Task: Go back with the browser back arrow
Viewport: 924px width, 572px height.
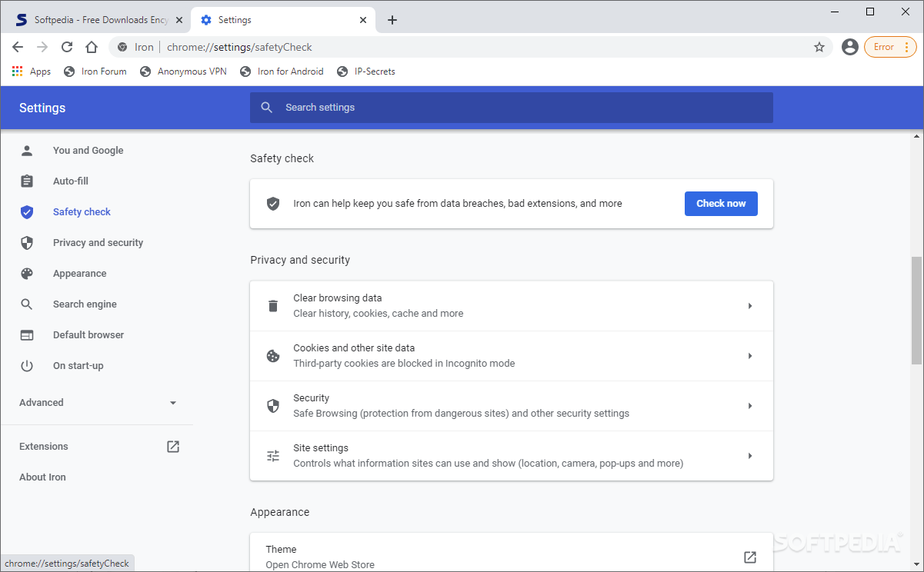Action: coord(18,47)
